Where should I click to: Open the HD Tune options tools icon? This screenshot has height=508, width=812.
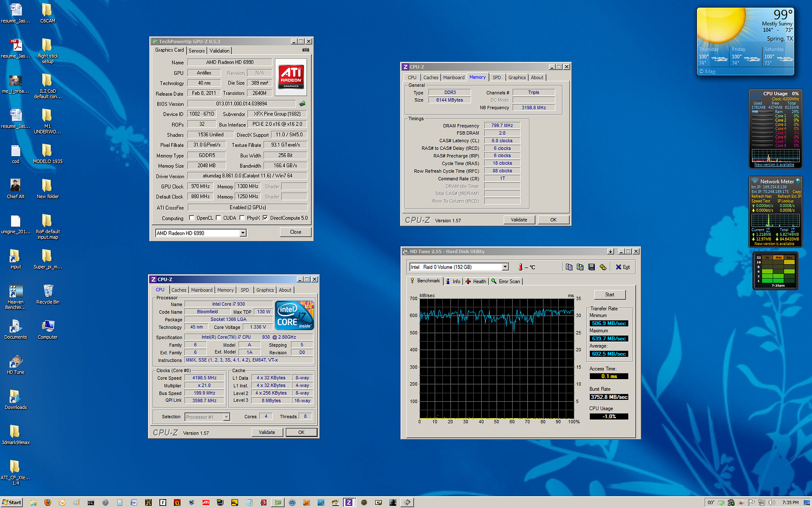603,267
